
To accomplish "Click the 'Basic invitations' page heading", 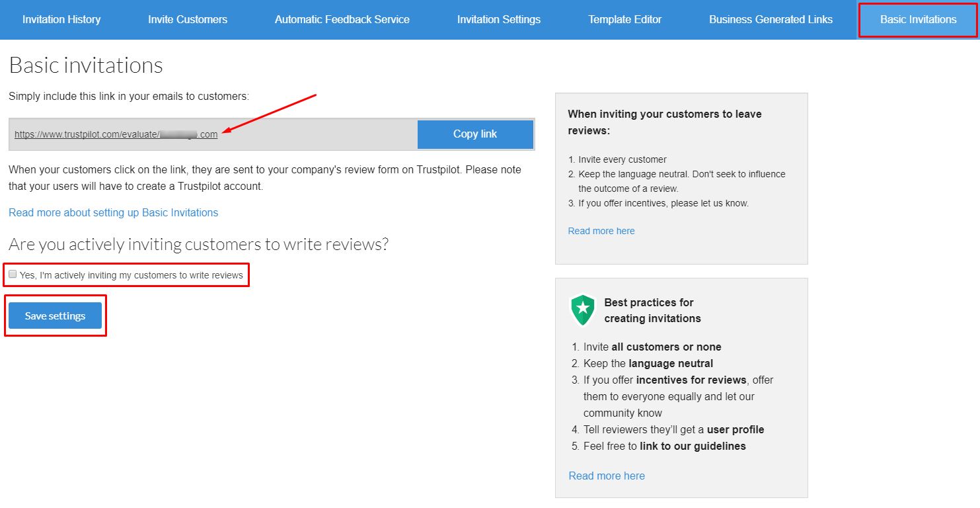I will tap(86, 65).
